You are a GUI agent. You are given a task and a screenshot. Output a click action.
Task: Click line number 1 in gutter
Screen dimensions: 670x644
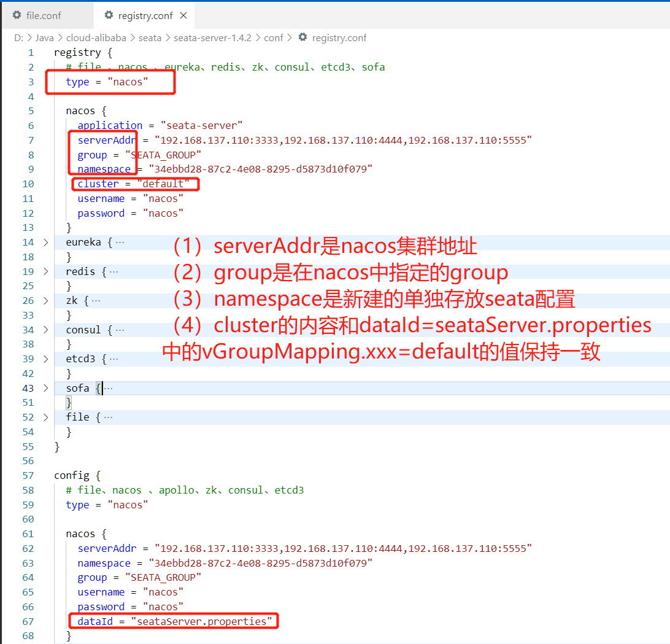[x=31, y=53]
